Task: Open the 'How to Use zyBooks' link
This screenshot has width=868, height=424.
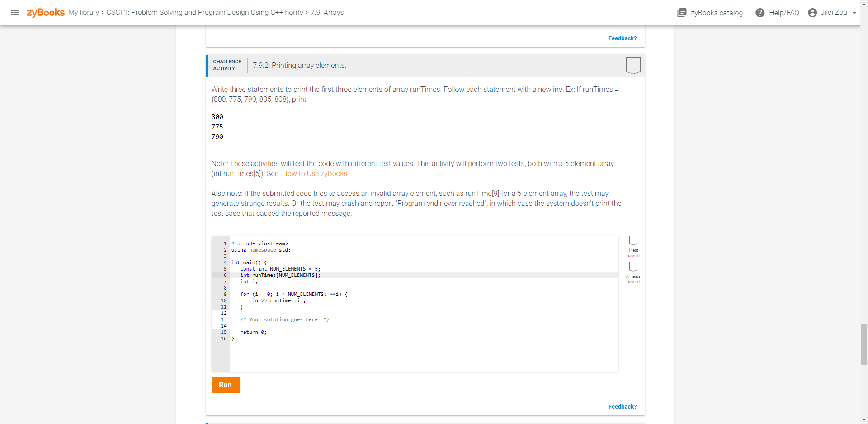Action: pyautogui.click(x=315, y=173)
